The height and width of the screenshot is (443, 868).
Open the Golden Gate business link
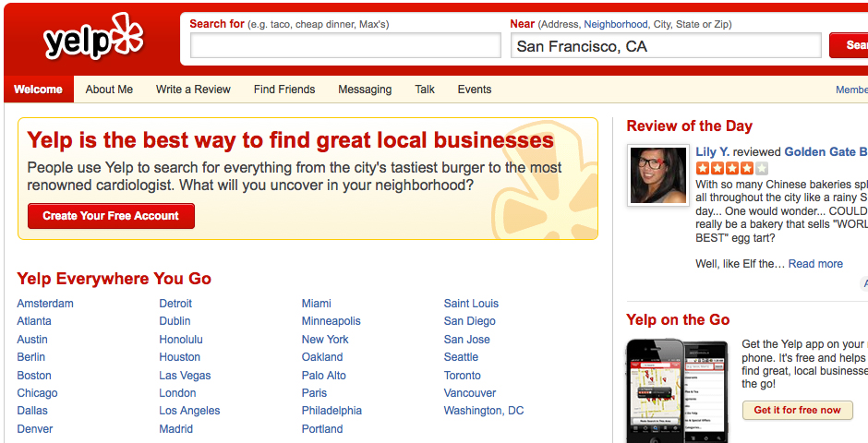pos(826,151)
